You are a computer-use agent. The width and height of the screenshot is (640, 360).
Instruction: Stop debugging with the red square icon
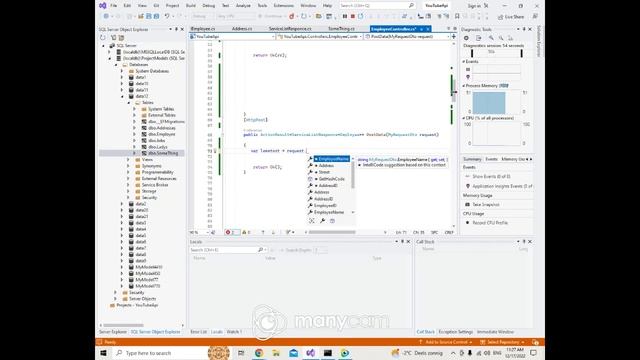coord(353,16)
